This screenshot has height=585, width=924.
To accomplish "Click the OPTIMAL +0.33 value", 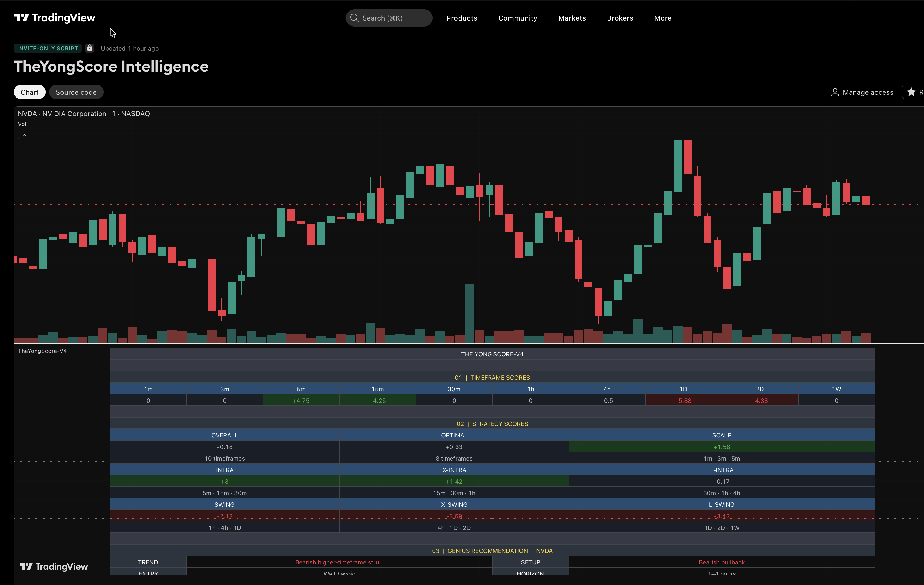I will click(454, 447).
